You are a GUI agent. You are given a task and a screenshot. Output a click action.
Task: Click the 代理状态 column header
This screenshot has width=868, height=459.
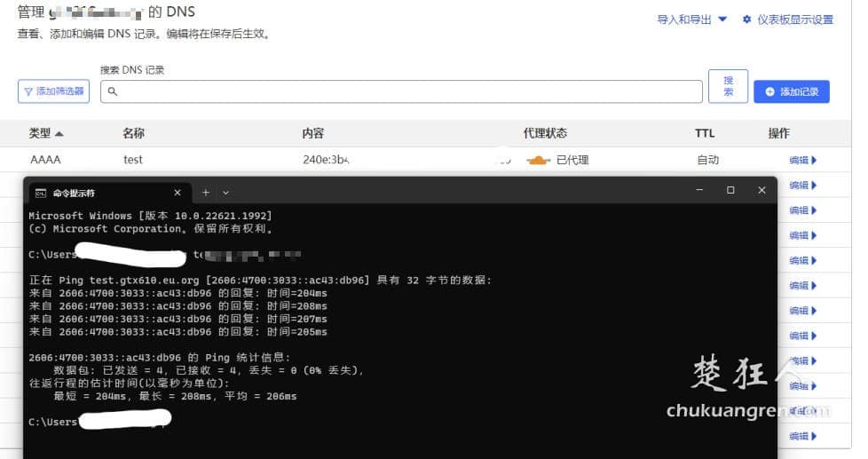[x=545, y=133]
